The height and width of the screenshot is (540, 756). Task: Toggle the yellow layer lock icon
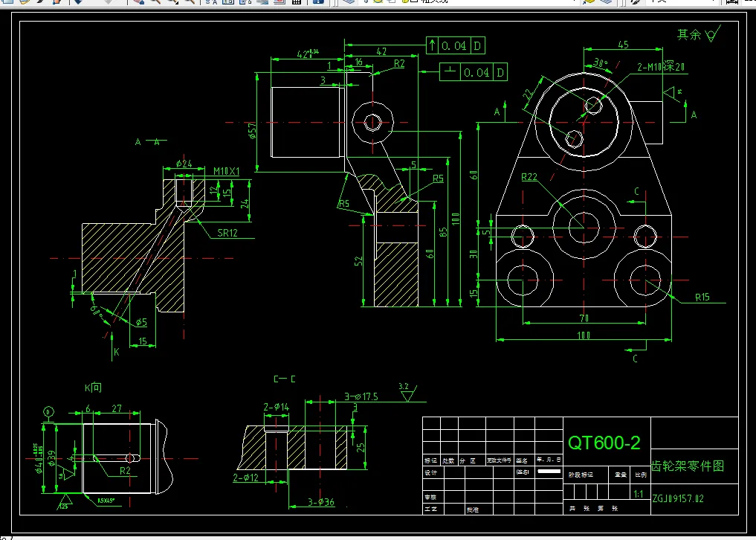tap(404, 1)
